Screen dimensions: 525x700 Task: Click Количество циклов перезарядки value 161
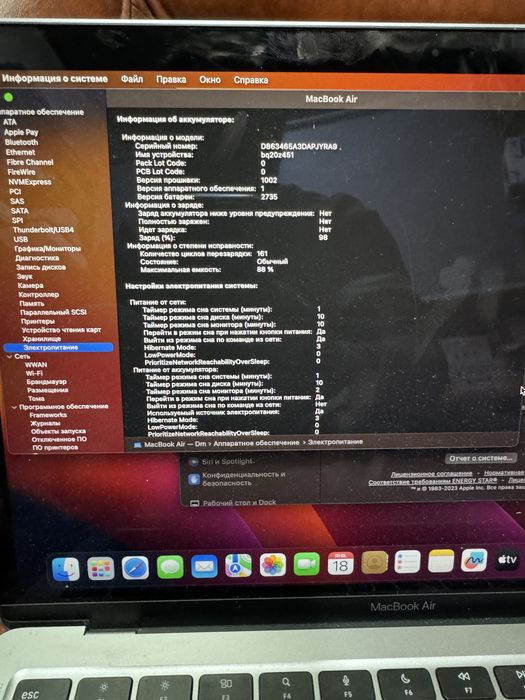click(x=262, y=253)
